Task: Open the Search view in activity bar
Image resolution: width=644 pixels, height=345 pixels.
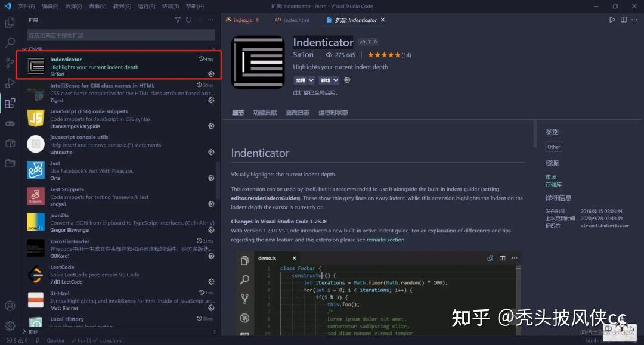Action: pyautogui.click(x=10, y=43)
